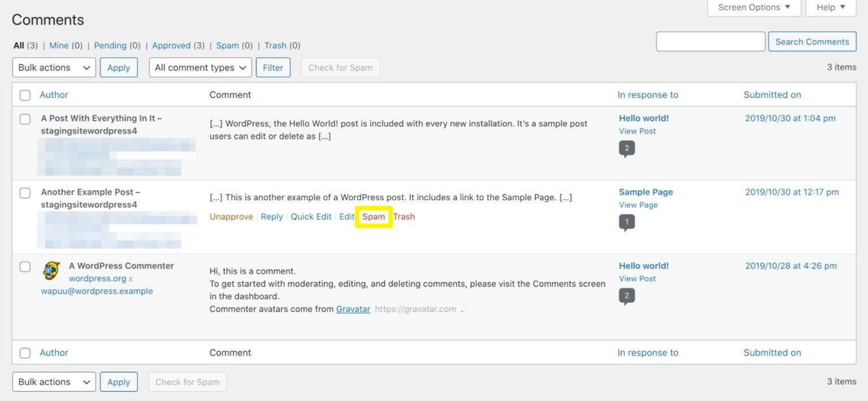868x401 pixels.
Task: Click the WordPress Commenter avatar image
Action: pos(51,271)
